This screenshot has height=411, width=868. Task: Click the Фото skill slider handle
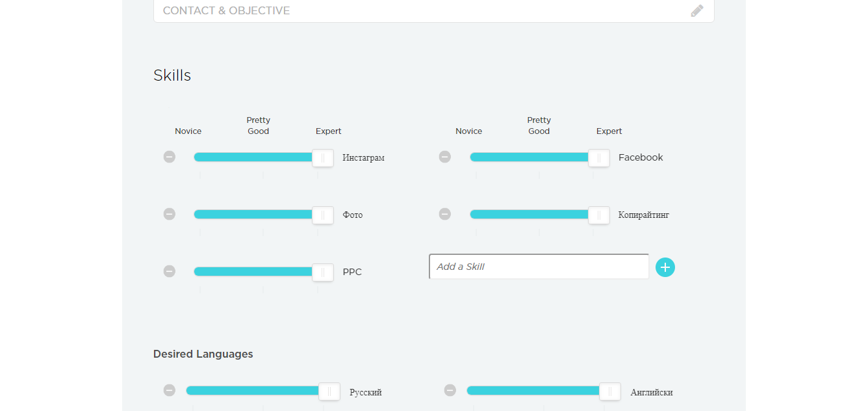coord(323,215)
